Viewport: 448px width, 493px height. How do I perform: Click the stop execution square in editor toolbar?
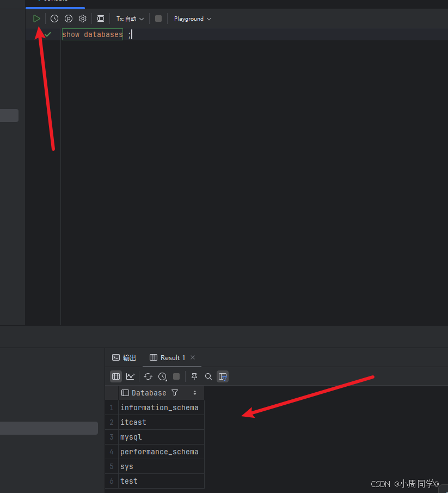click(x=158, y=19)
